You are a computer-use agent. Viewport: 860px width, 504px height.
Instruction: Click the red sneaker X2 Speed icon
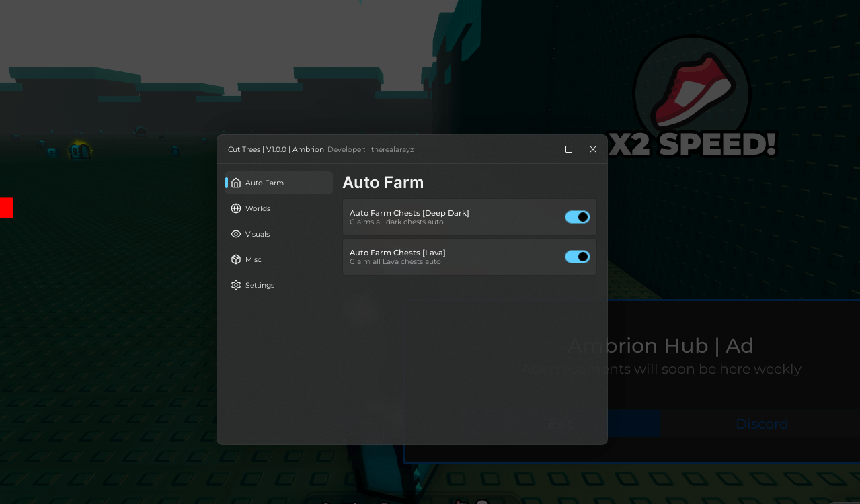coord(692,91)
